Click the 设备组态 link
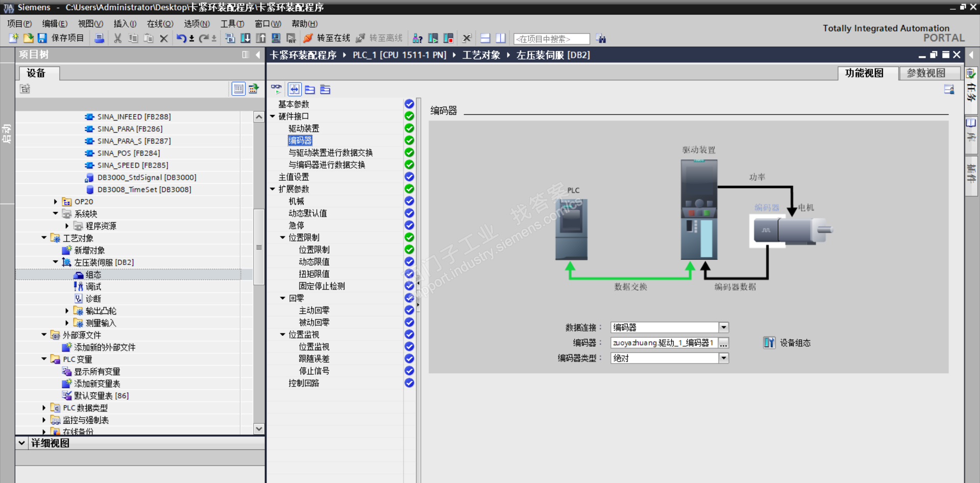980x483 pixels. pyautogui.click(x=795, y=343)
